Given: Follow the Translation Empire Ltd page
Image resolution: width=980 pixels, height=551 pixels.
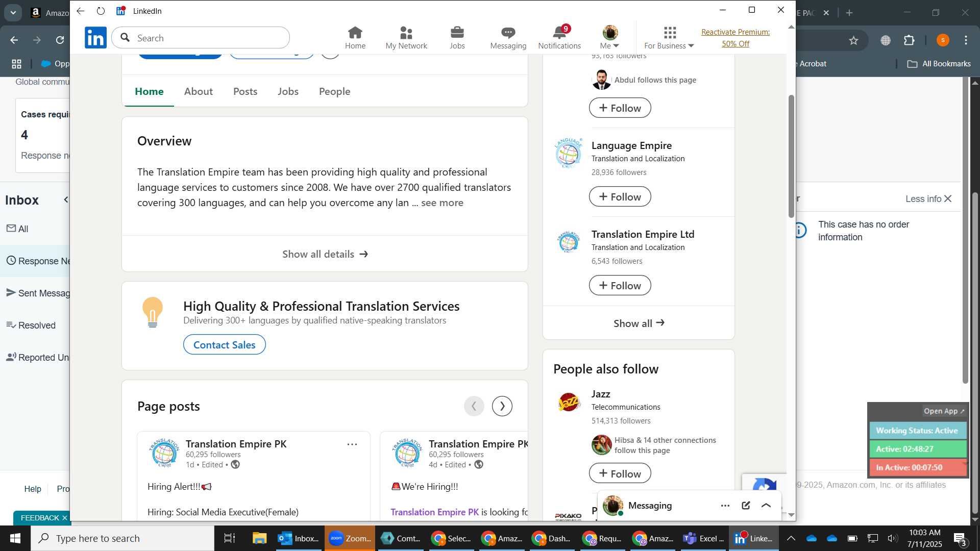Looking at the screenshot, I should click(620, 286).
